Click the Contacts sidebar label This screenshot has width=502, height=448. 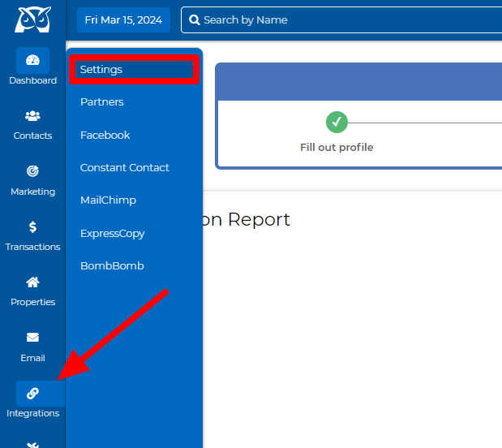click(32, 136)
